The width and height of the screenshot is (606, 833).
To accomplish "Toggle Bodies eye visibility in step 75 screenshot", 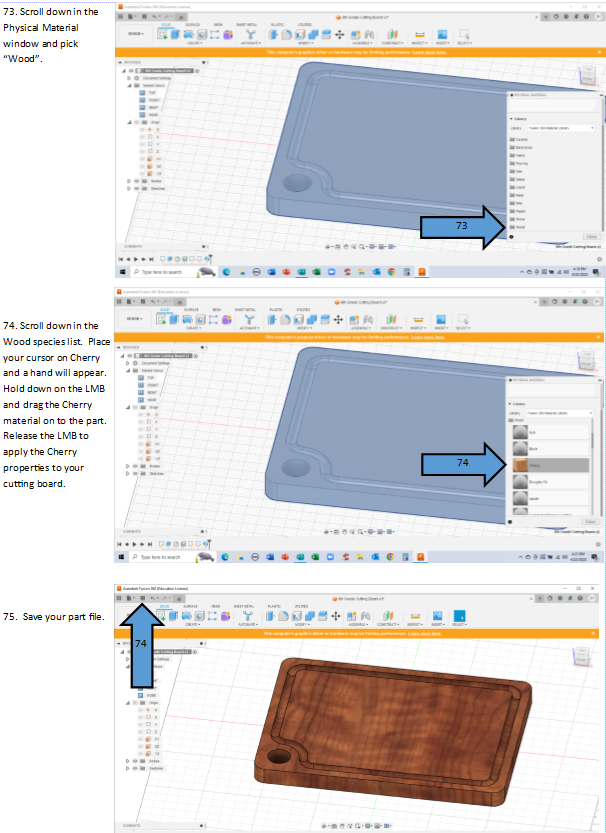I will point(136,761).
